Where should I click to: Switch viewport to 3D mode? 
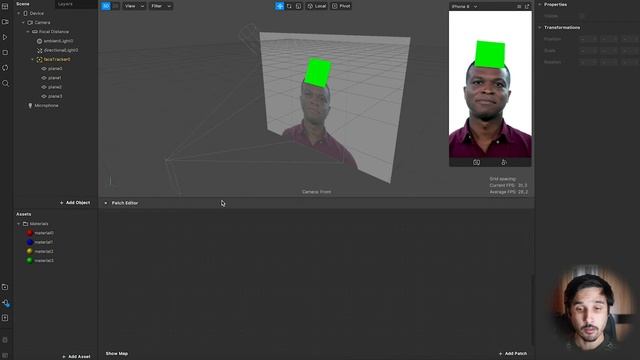coord(106,6)
